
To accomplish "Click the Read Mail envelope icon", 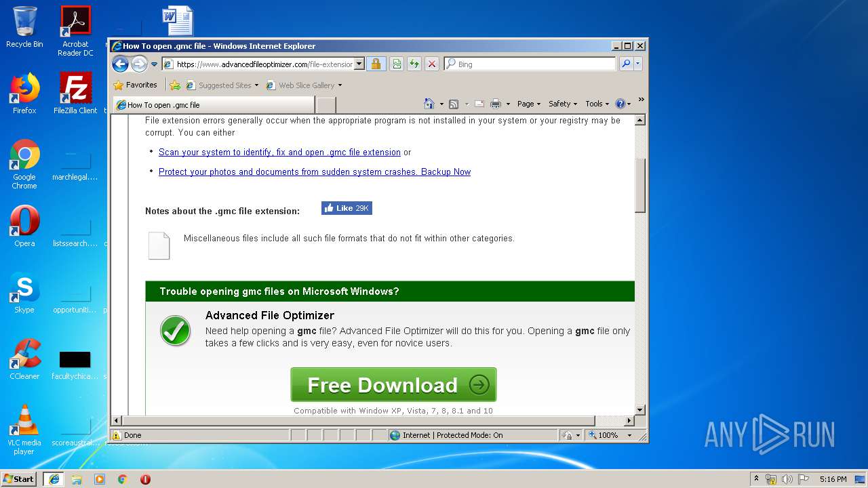I will (x=479, y=104).
